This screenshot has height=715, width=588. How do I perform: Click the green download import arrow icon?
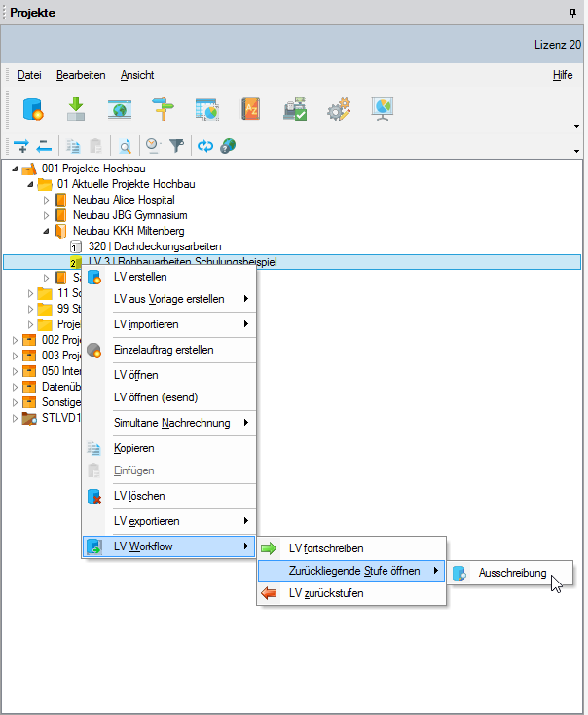76,109
